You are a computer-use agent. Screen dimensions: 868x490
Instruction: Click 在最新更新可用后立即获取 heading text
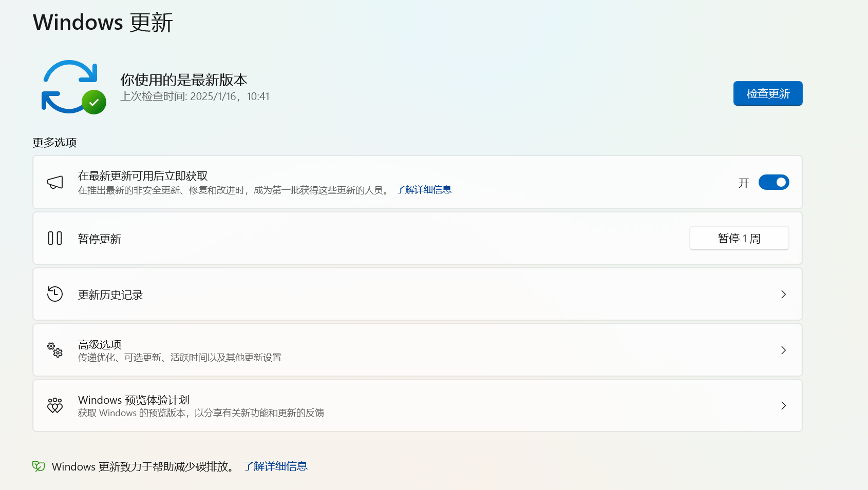(x=143, y=176)
